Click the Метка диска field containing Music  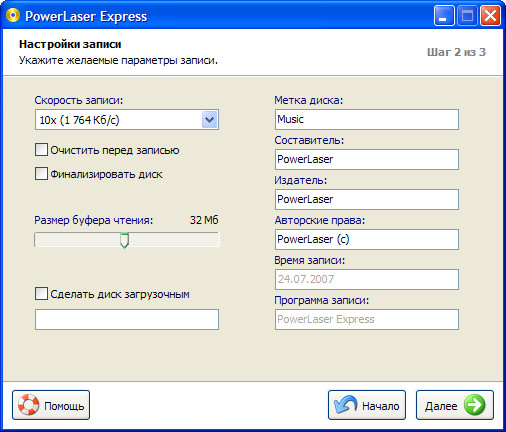[367, 119]
